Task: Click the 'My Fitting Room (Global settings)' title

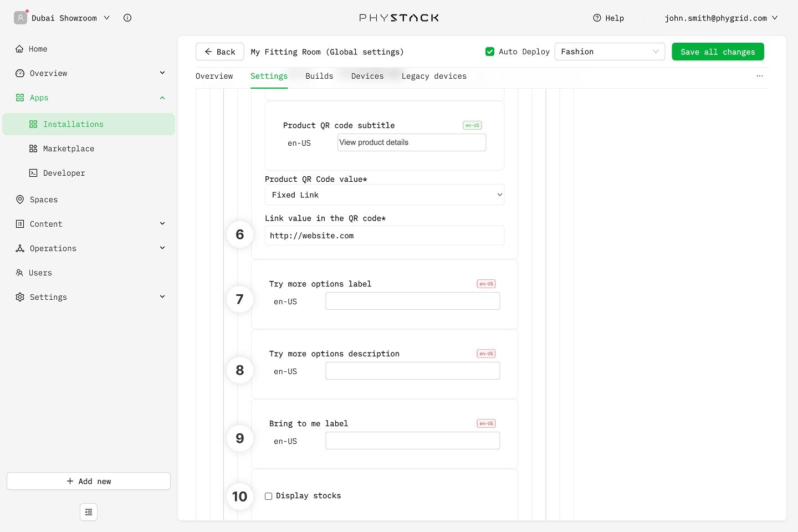Action: click(327, 52)
